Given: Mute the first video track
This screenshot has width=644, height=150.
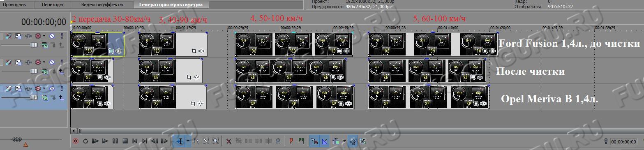Looking at the screenshot, I should (52, 36).
